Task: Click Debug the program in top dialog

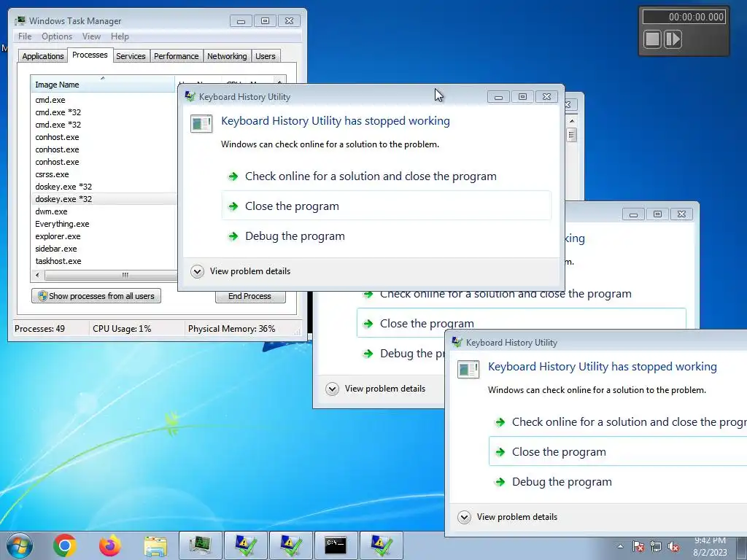Action: pos(387,236)
